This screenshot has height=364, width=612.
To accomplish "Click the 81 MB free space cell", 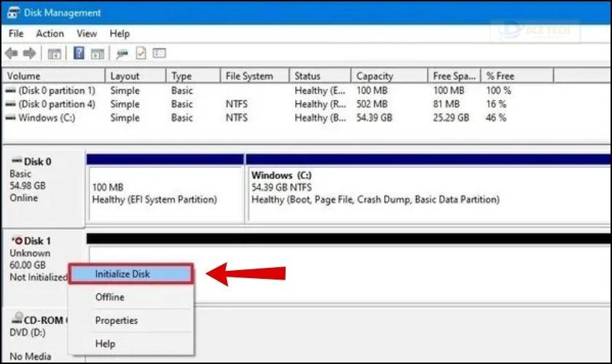I will coord(446,104).
